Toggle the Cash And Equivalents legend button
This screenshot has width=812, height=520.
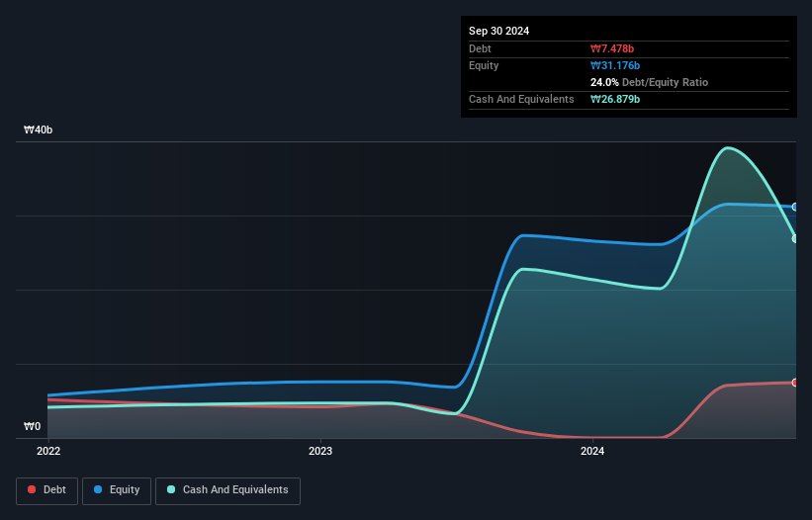point(227,490)
